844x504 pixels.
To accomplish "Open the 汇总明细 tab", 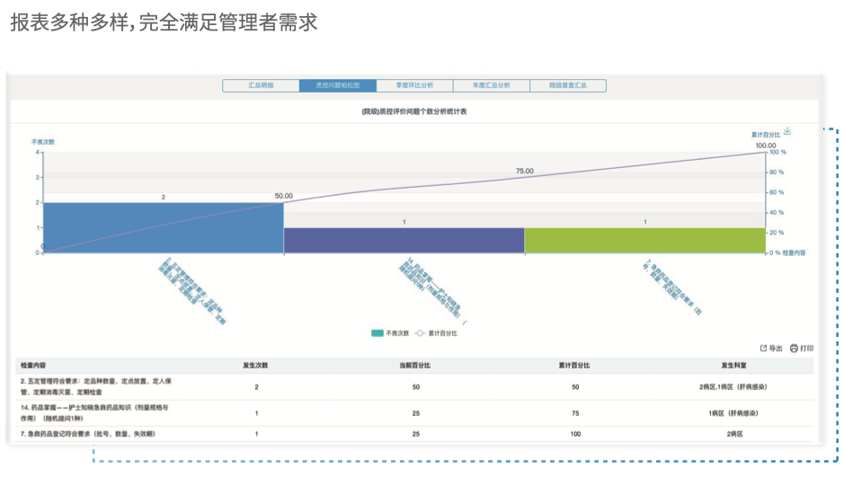I will 261,85.
